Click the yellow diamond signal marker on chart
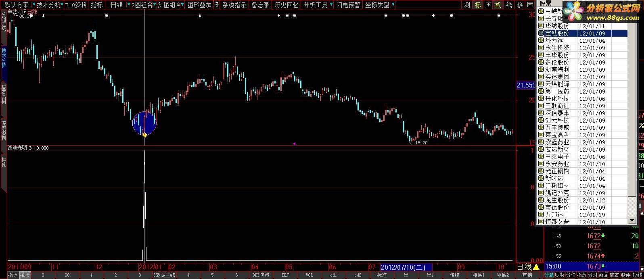 click(x=144, y=135)
